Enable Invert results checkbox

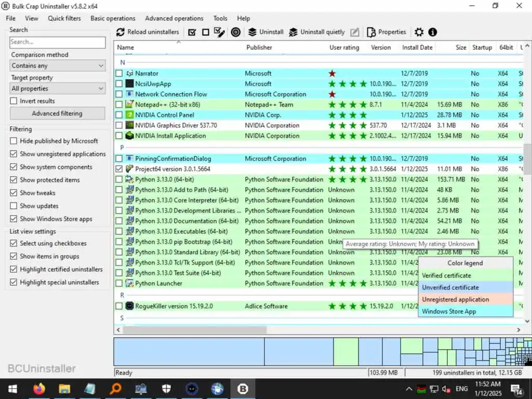[14, 101]
